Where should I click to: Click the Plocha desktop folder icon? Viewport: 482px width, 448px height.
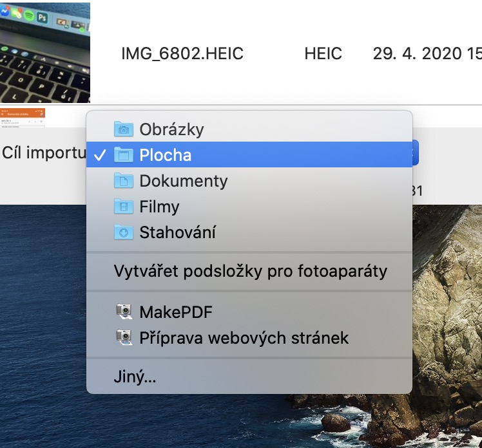(122, 155)
